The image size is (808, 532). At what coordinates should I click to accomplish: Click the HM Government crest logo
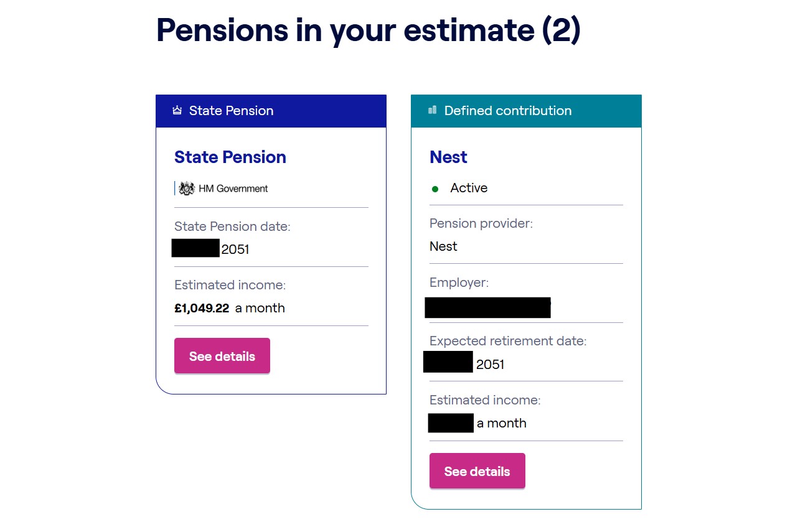(x=187, y=189)
